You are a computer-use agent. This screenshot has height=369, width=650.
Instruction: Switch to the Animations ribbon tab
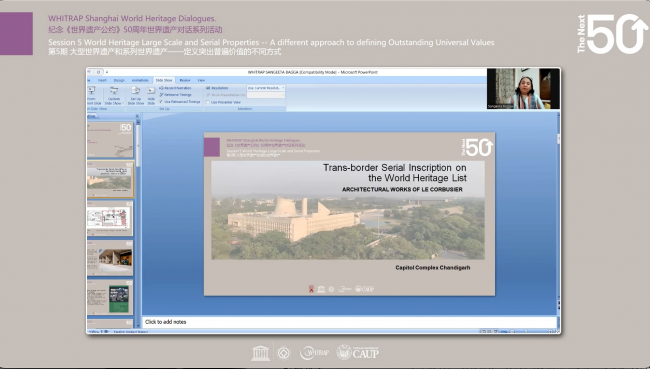tap(140, 80)
